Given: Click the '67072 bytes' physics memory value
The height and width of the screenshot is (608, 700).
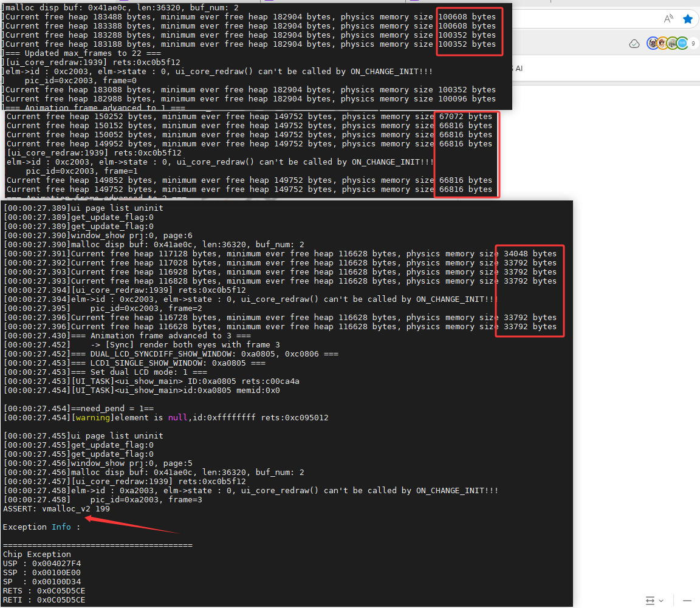Looking at the screenshot, I should 465,117.
